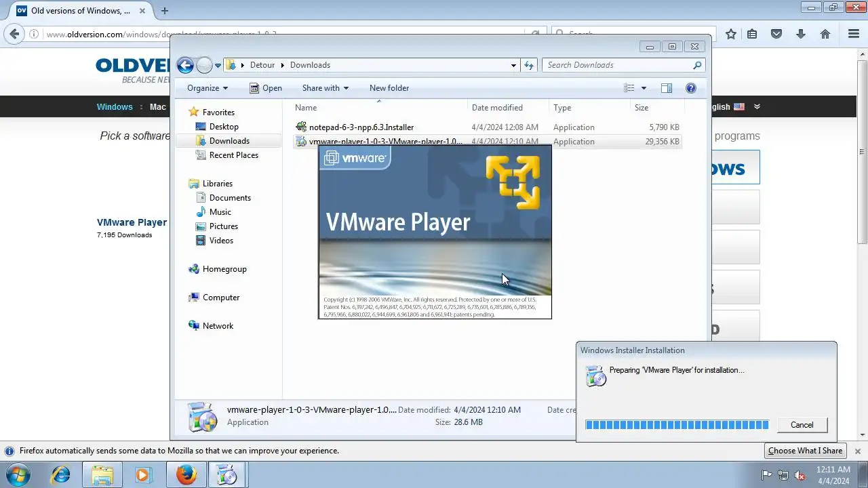Screen dimensions: 868x488
Task: Click New folder in the toolbar
Action: pos(389,88)
